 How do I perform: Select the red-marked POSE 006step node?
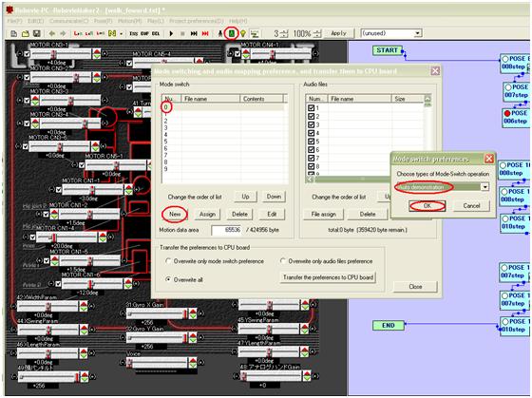(x=516, y=117)
